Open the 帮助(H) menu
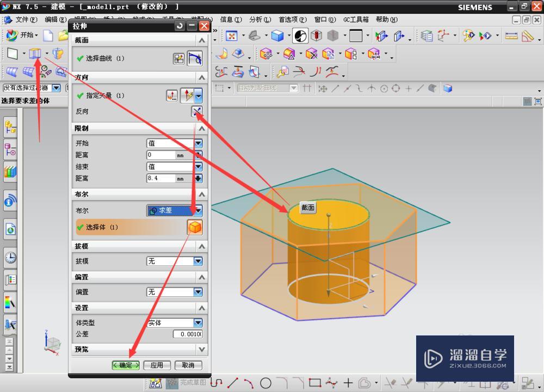 coord(387,20)
